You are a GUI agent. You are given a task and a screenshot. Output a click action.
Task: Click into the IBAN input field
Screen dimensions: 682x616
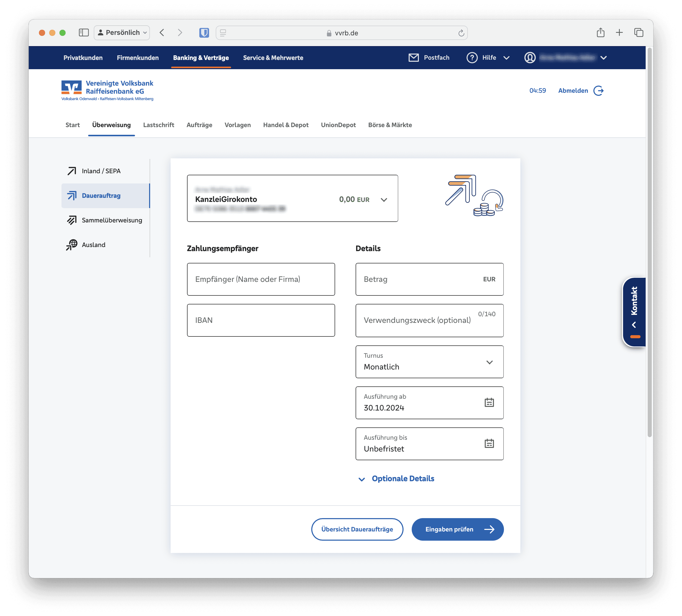point(261,320)
